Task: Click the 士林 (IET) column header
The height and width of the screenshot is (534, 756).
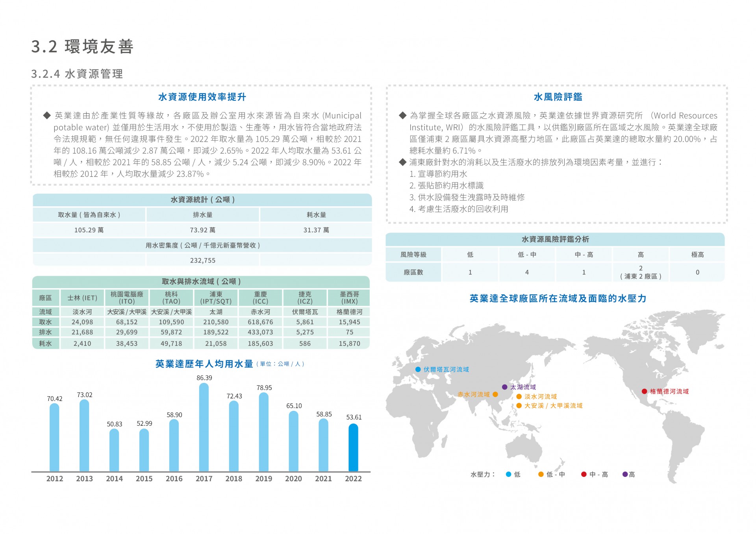Action: point(82,298)
